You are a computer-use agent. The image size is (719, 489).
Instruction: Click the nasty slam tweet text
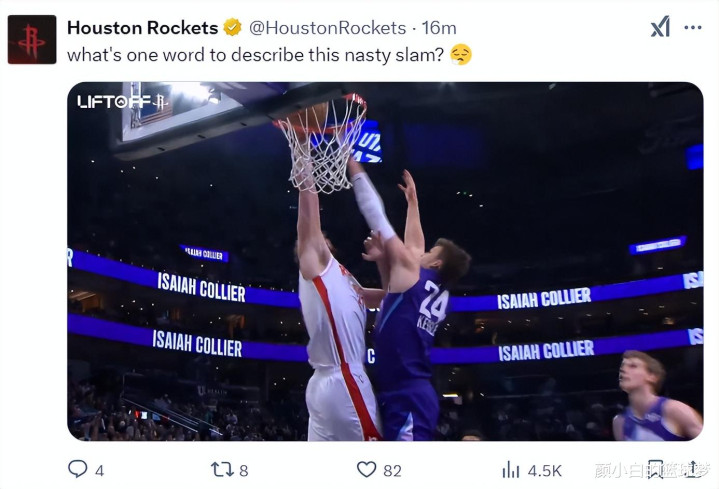tap(255, 55)
